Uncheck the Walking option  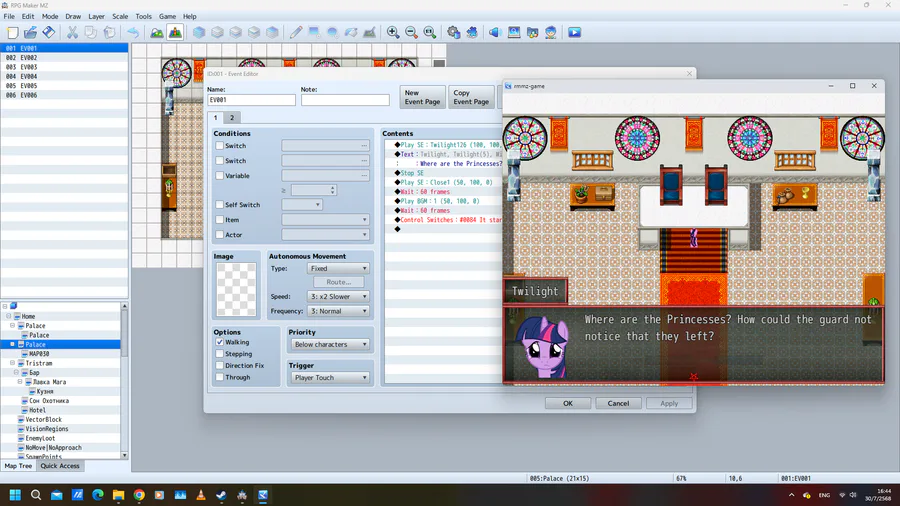219,342
